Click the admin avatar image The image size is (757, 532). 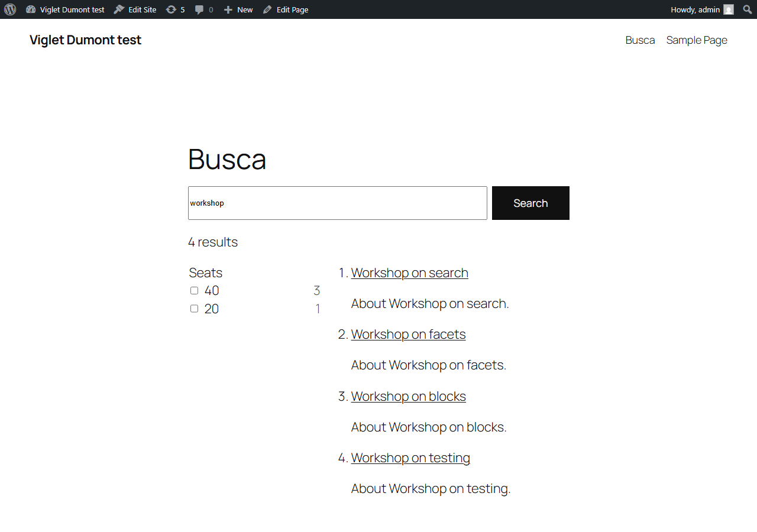[x=729, y=9]
